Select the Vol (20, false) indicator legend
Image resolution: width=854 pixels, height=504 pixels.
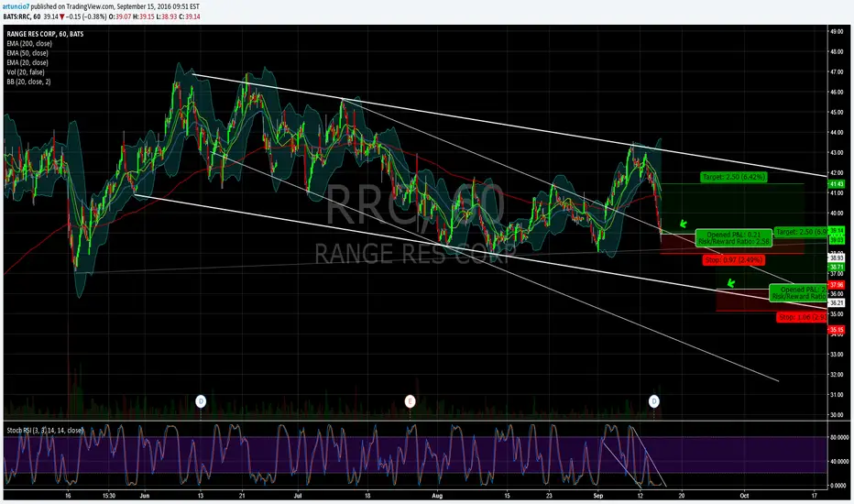[x=26, y=71]
